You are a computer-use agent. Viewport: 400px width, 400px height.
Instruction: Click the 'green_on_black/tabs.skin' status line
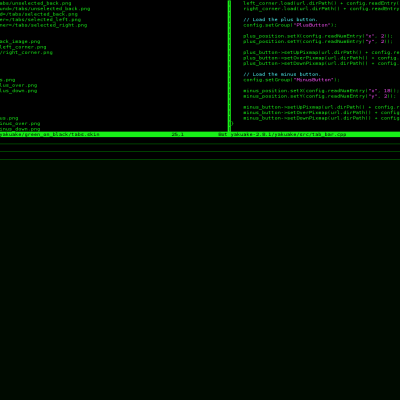(50, 134)
